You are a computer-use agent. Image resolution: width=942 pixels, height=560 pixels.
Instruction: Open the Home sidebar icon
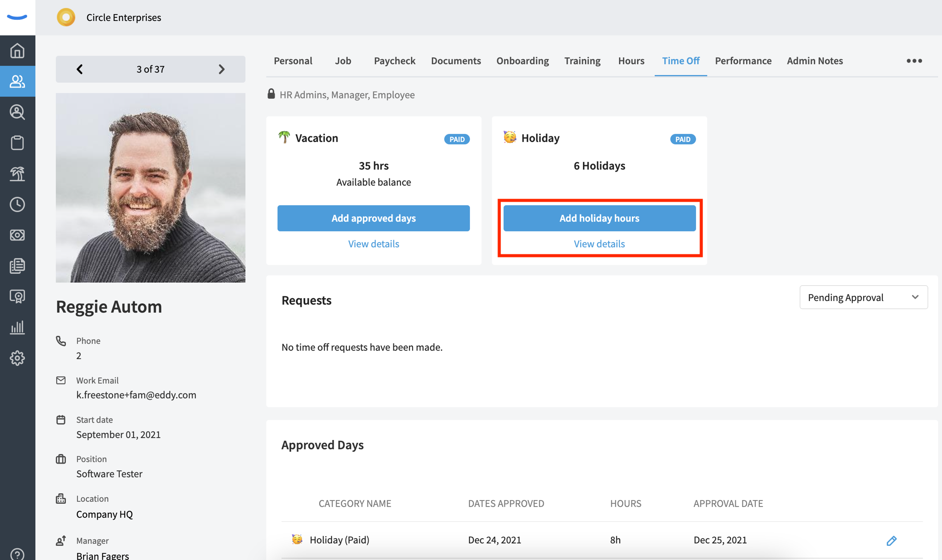[x=17, y=51]
